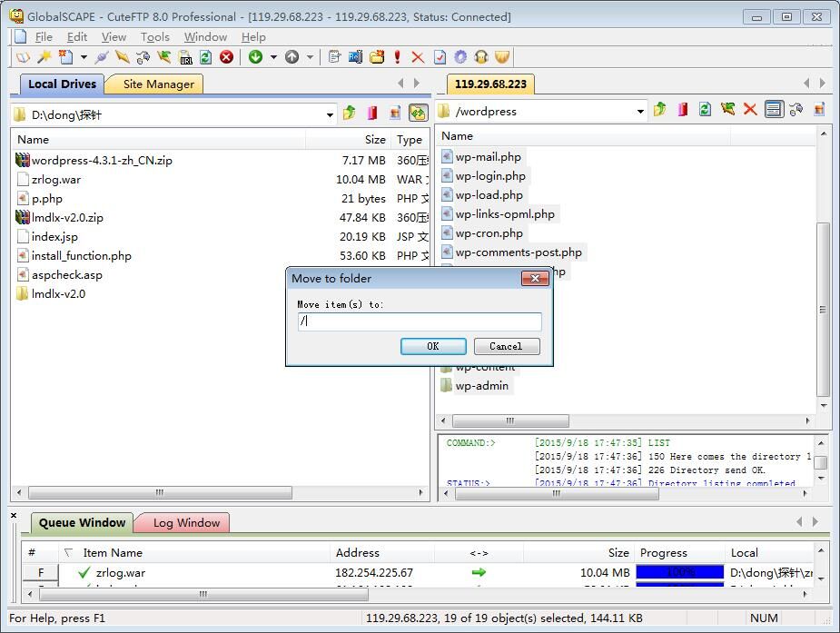Click the local pane horizontal scrollbar

pos(160,492)
